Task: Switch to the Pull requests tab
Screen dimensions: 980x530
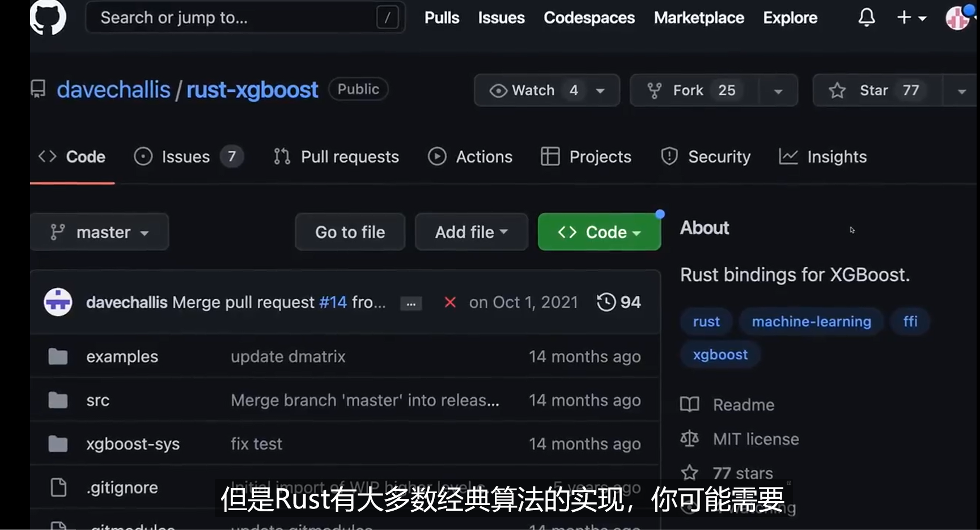Action: [x=336, y=156]
